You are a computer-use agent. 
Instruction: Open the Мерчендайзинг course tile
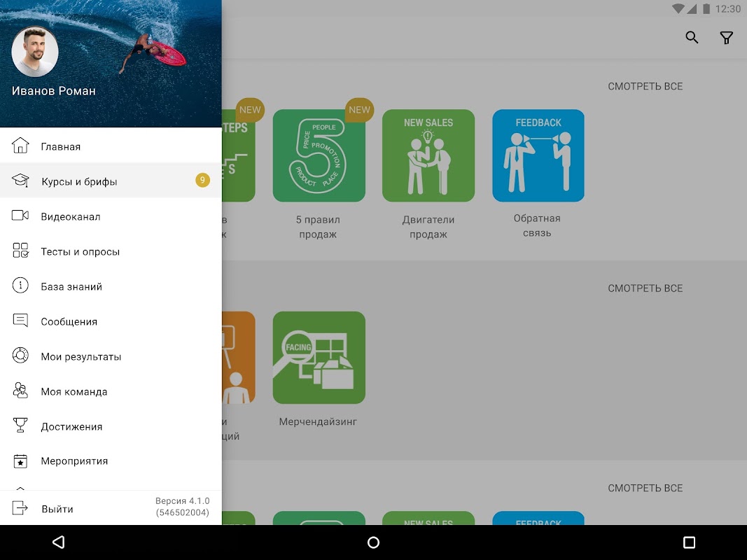click(319, 358)
